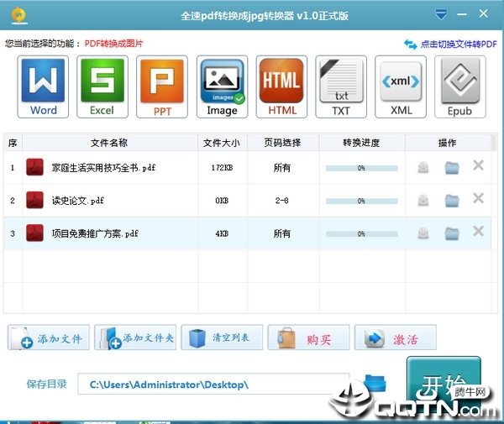Click PDF icon of 读史论文.pdf
The width and height of the screenshot is (504, 424).
pos(34,200)
